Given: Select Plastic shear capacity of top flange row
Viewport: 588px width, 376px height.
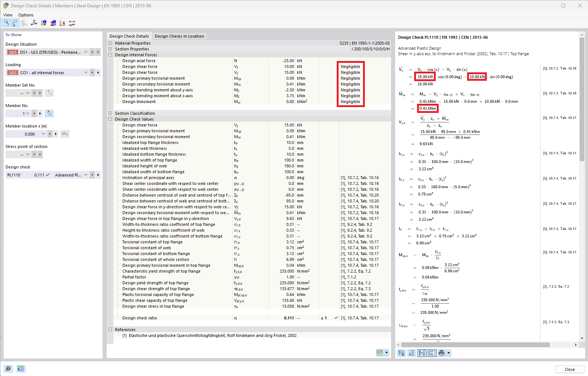Looking at the screenshot, I should click(252, 300).
